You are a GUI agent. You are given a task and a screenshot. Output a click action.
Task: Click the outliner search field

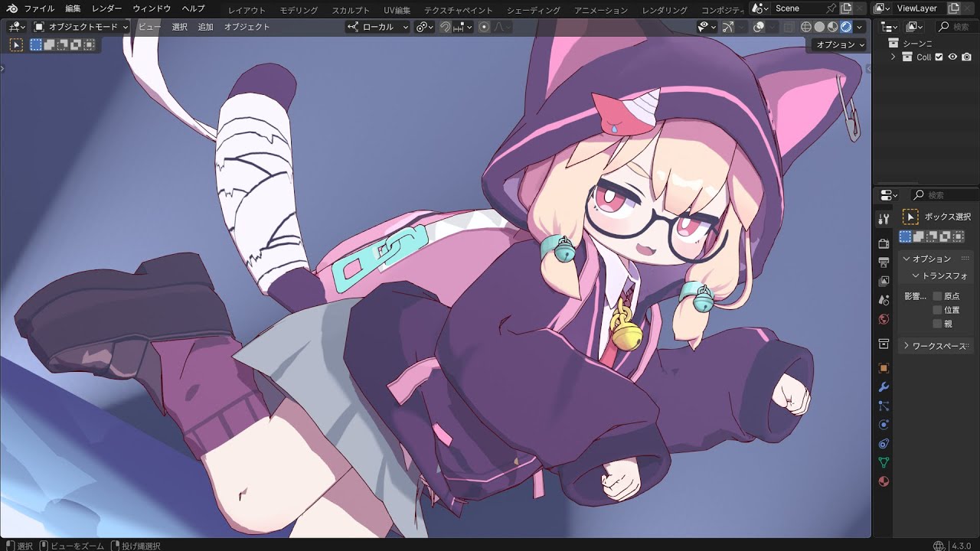[x=957, y=27]
